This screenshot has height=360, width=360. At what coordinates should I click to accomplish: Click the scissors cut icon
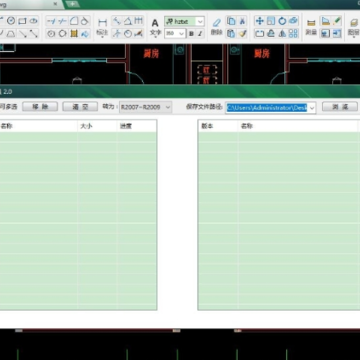[242, 21]
